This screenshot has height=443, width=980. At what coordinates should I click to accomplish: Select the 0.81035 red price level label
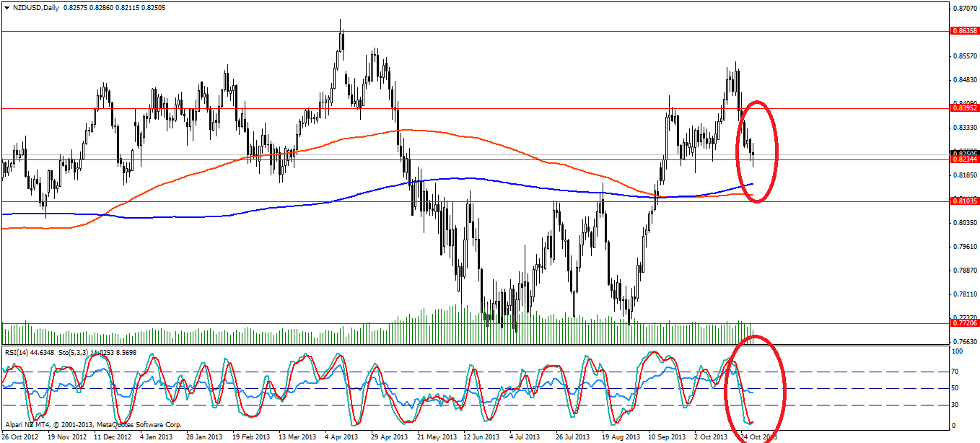click(966, 201)
